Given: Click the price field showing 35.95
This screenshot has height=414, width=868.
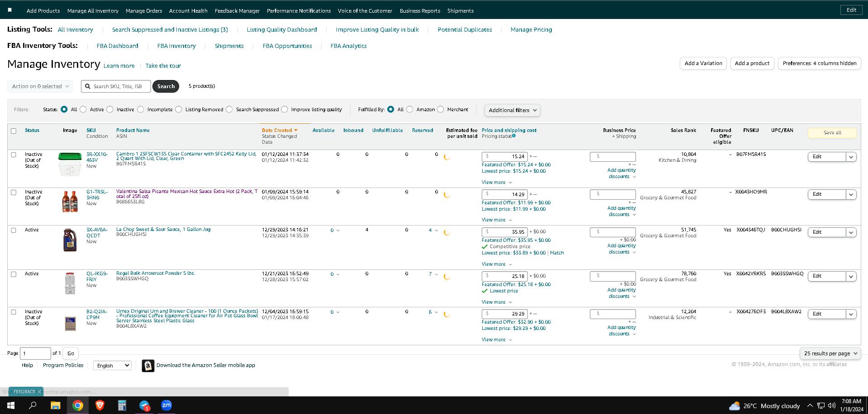Looking at the screenshot, I should [x=504, y=232].
